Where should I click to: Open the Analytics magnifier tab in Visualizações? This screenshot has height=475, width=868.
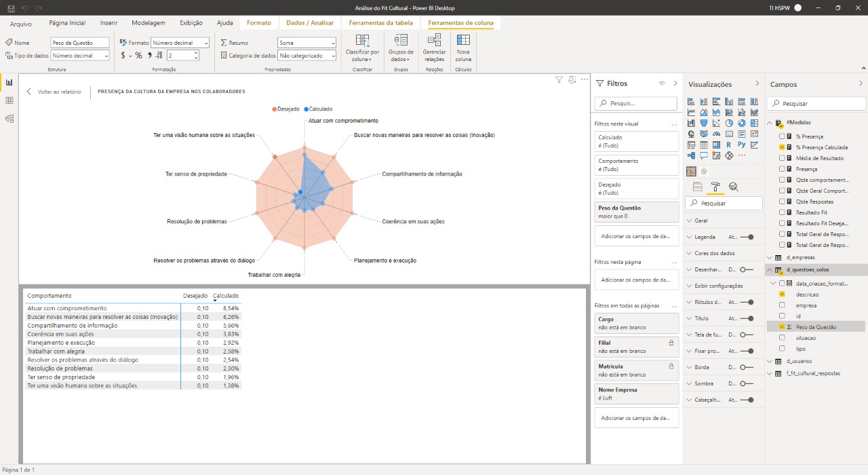pos(733,187)
